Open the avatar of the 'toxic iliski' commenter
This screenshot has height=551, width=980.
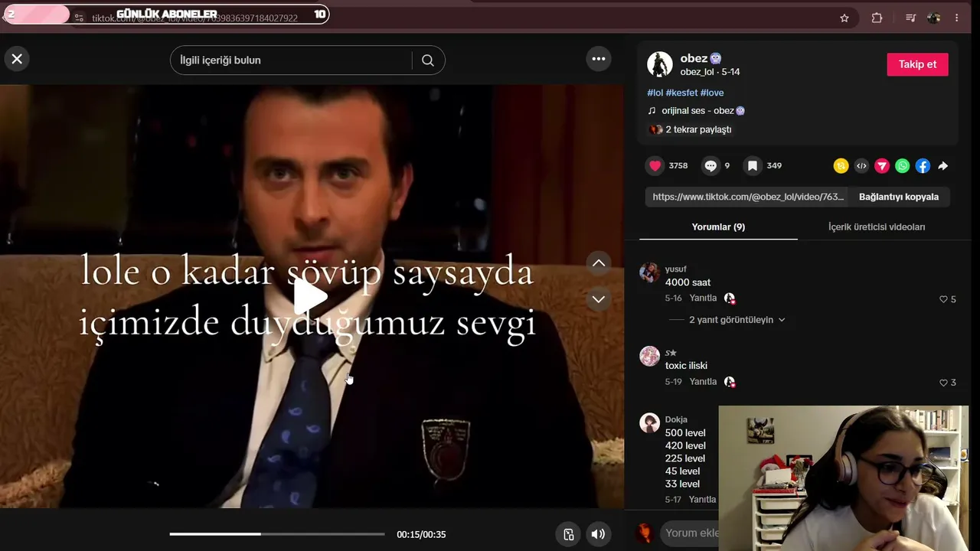[x=650, y=356]
